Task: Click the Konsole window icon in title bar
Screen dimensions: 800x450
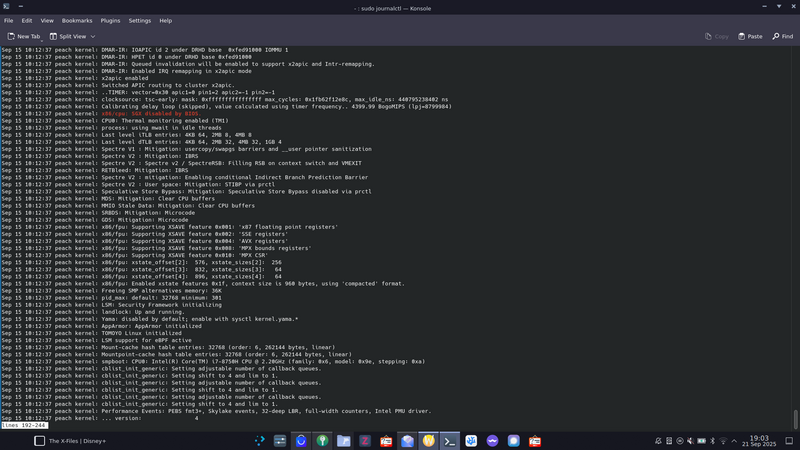Action: click(6, 6)
